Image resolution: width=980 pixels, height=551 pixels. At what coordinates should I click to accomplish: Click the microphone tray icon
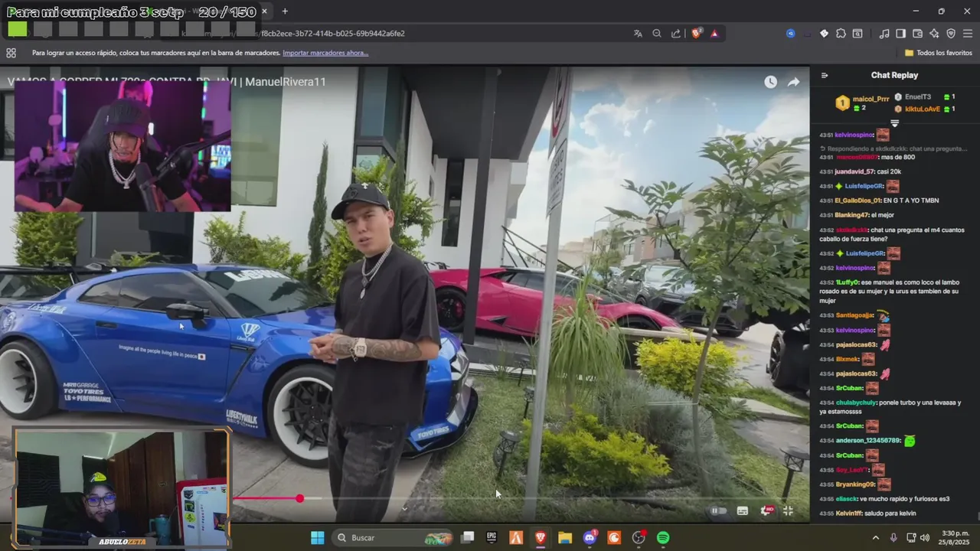click(x=893, y=538)
